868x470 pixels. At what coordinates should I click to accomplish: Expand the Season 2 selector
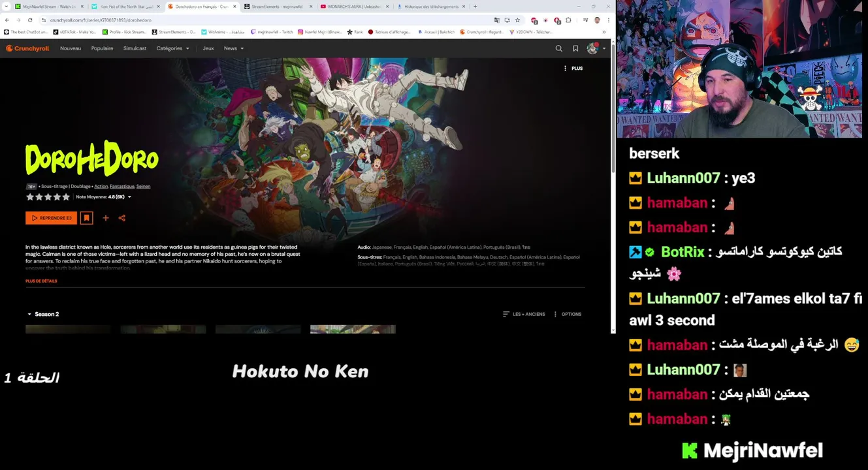pyautogui.click(x=43, y=314)
